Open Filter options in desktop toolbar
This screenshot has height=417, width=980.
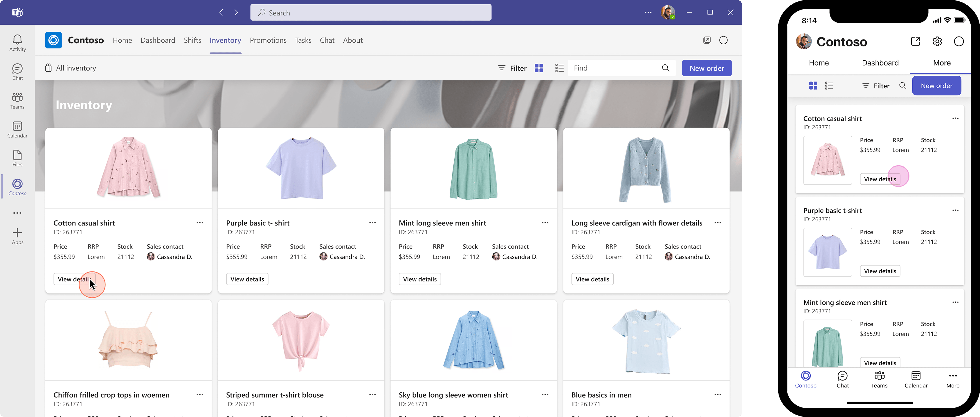(x=512, y=68)
